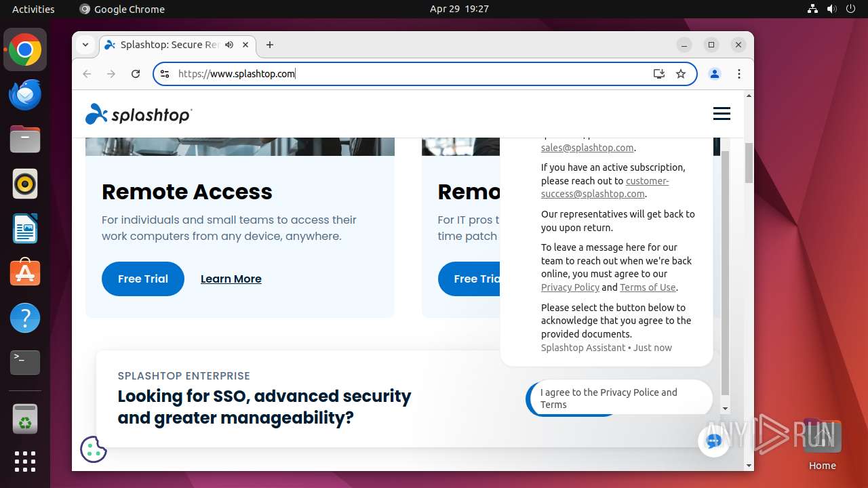The width and height of the screenshot is (868, 488).
Task: Open the Help icon in the dock
Action: 25,318
